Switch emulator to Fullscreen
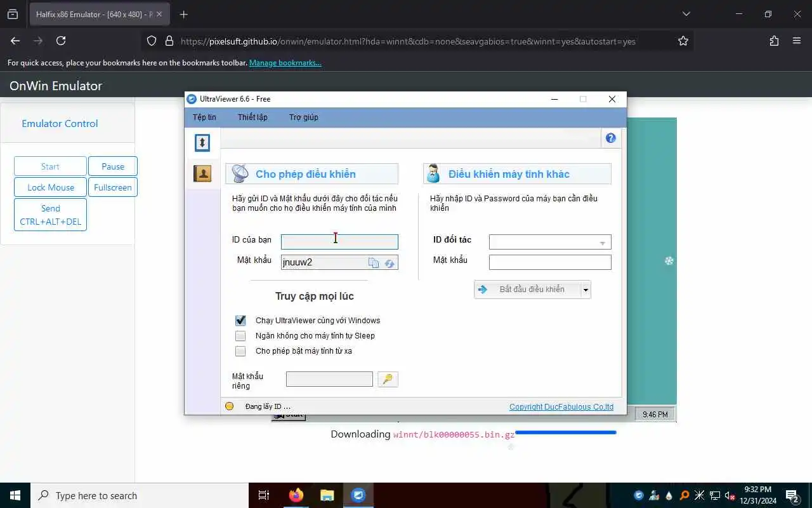This screenshot has width=812, height=508. pos(113,187)
